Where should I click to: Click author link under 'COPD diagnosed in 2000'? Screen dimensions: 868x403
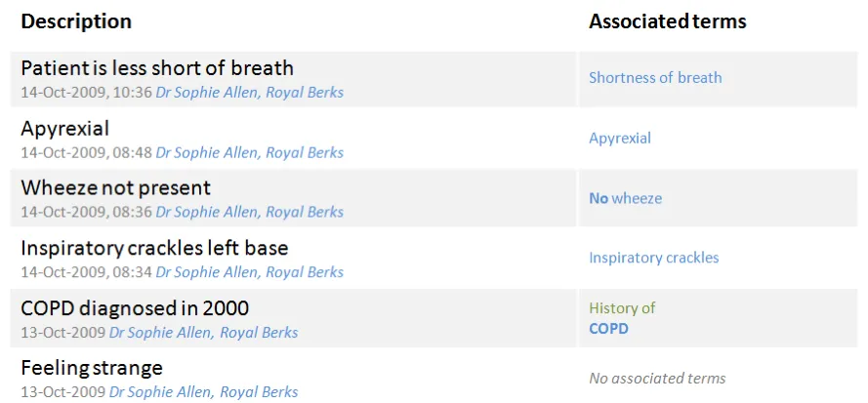203,333
